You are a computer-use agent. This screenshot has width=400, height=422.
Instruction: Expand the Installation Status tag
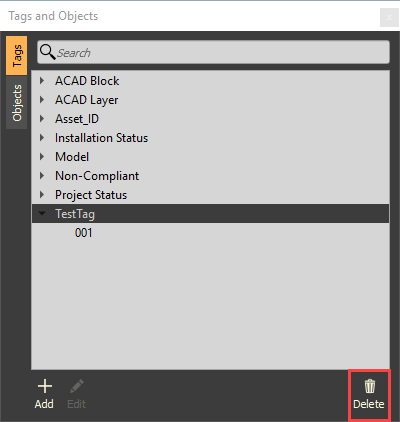pos(42,138)
